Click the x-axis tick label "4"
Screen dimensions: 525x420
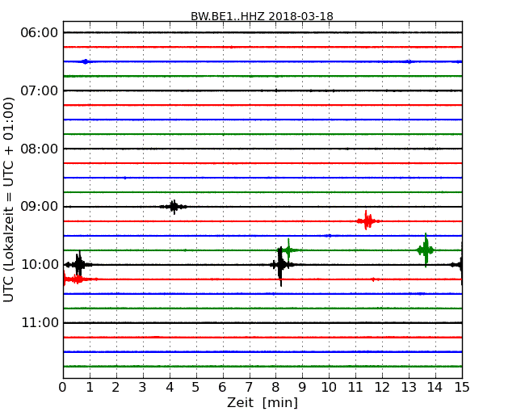coord(170,387)
